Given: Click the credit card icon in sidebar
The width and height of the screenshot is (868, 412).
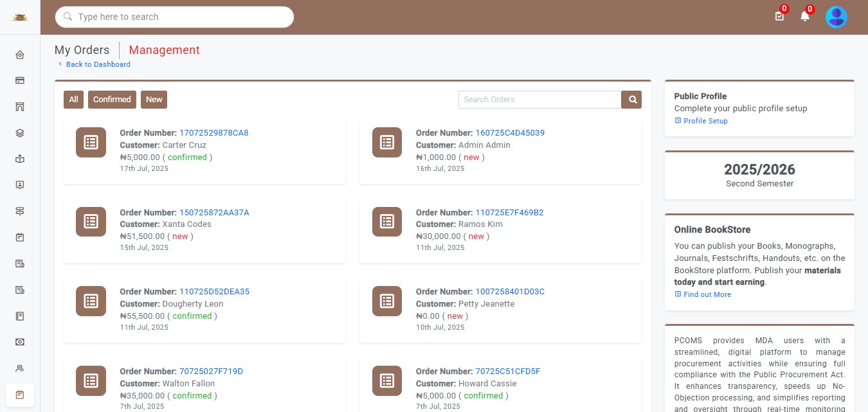Looking at the screenshot, I should [x=20, y=81].
